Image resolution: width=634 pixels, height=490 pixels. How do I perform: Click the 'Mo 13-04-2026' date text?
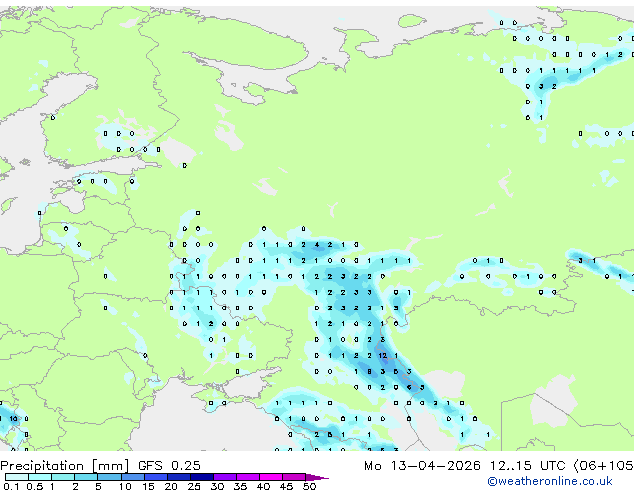click(422, 466)
